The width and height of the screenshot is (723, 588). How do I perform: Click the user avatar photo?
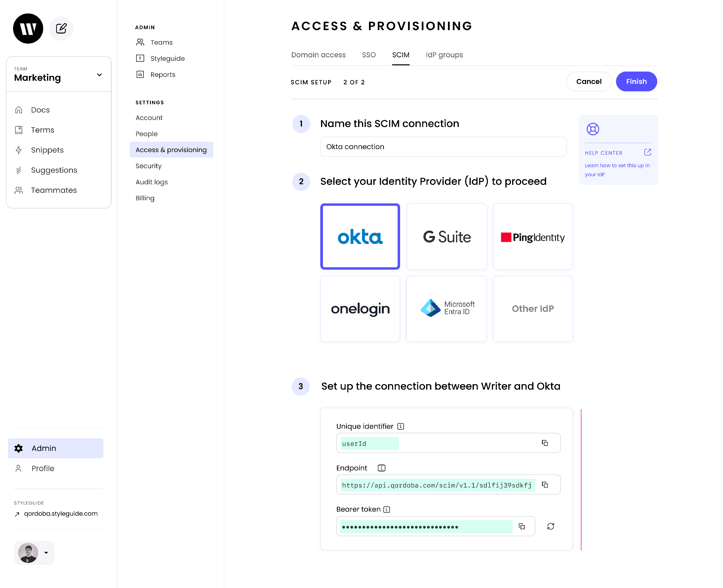[x=28, y=552]
